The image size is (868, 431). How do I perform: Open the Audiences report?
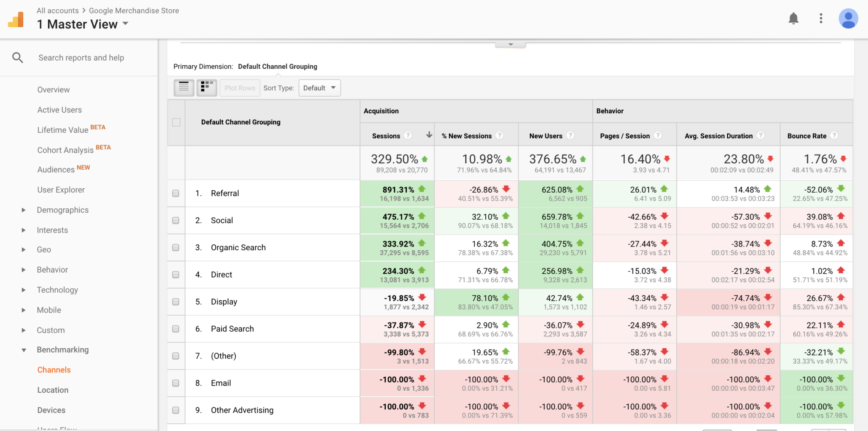(x=56, y=170)
